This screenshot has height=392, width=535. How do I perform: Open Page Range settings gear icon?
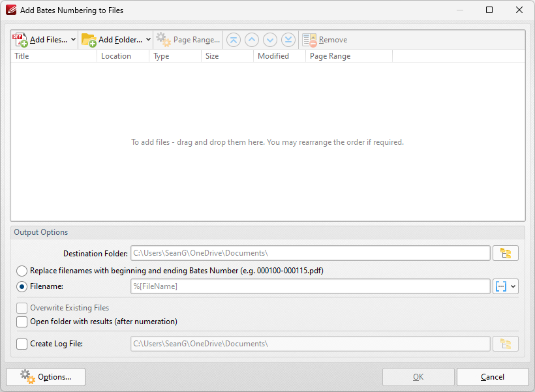click(163, 40)
